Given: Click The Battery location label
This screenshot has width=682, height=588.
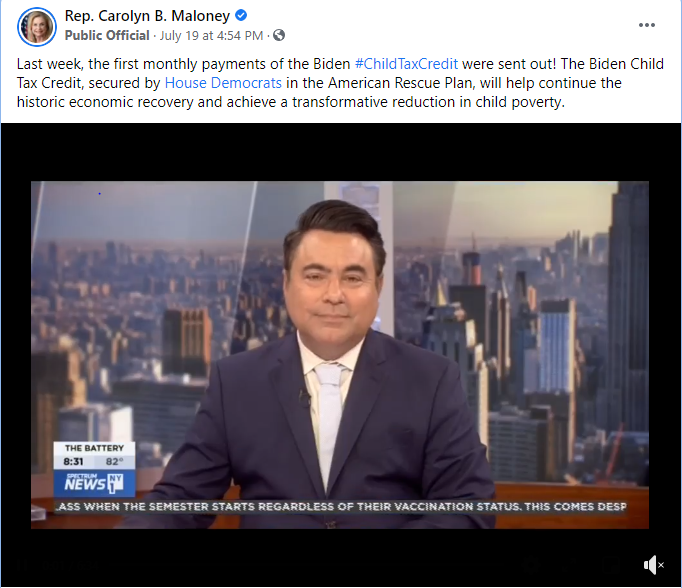Looking at the screenshot, I should (x=94, y=448).
